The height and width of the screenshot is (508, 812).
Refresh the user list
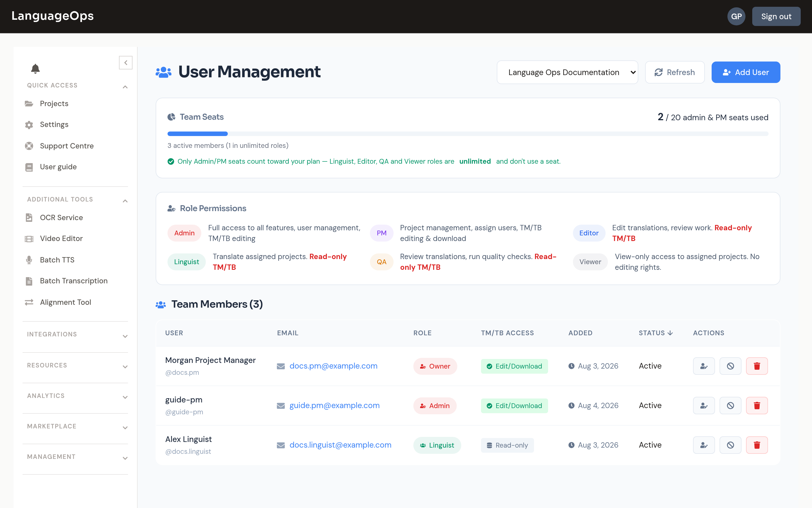coord(674,72)
